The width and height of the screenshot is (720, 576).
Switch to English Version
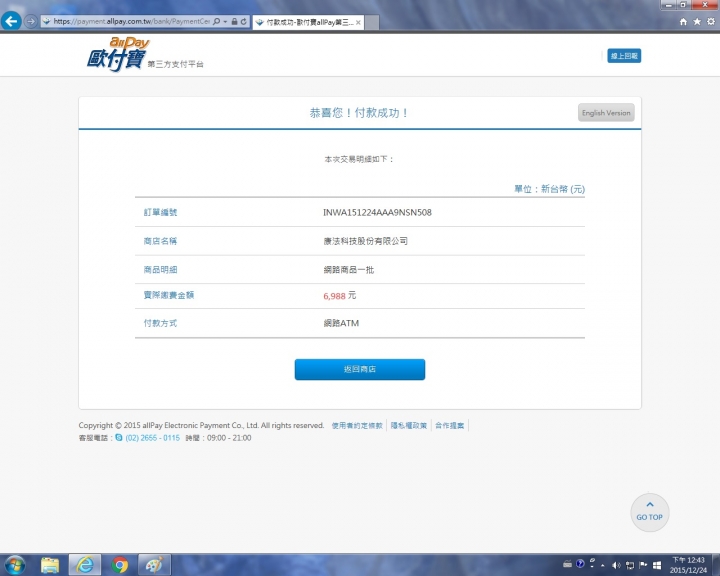(x=606, y=113)
